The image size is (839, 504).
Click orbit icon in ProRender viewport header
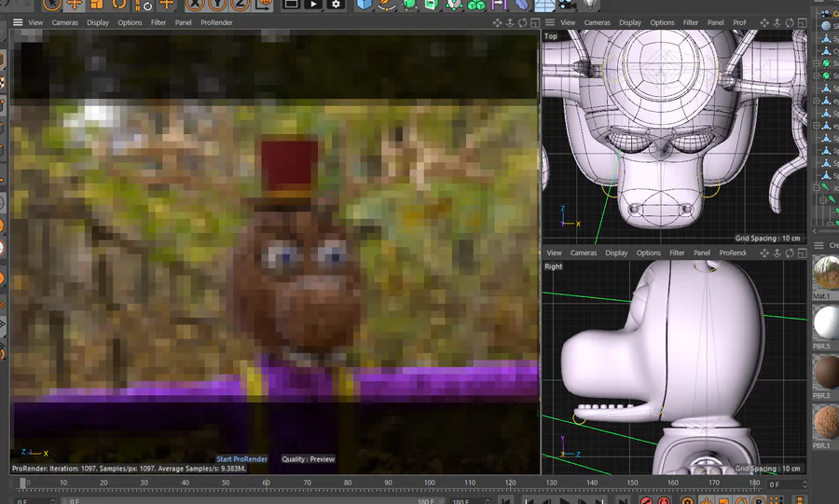click(522, 22)
